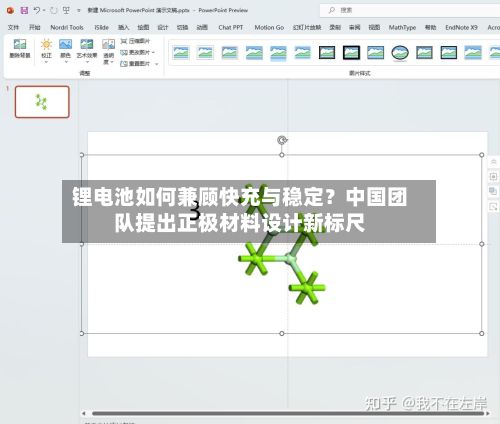Apply the oval-shaped picture style
The height and width of the screenshot is (424, 500).
[x=400, y=53]
